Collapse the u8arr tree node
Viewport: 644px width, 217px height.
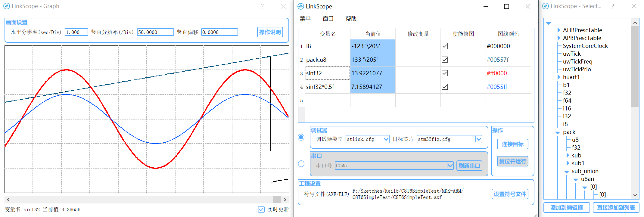pos(576,179)
